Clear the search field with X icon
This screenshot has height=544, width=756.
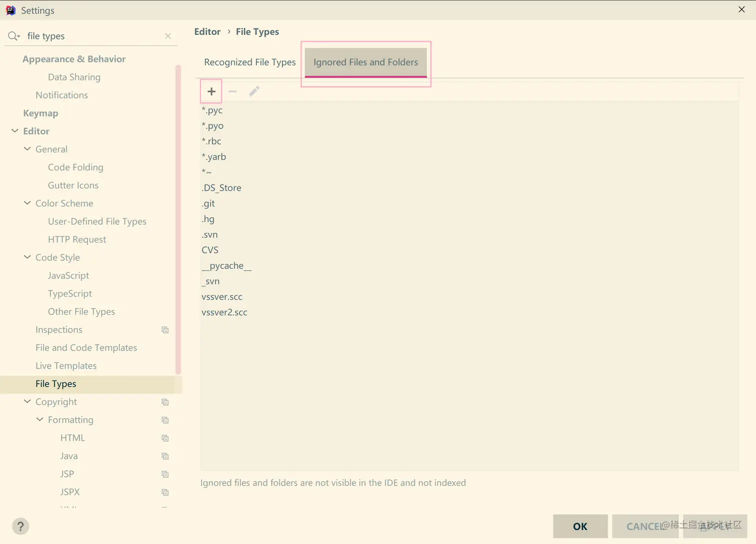(x=168, y=36)
